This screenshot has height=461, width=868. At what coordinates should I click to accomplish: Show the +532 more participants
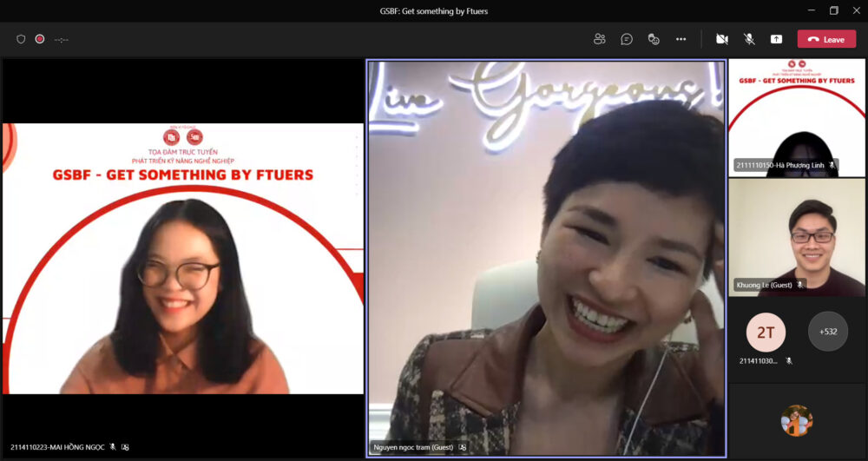(x=827, y=332)
